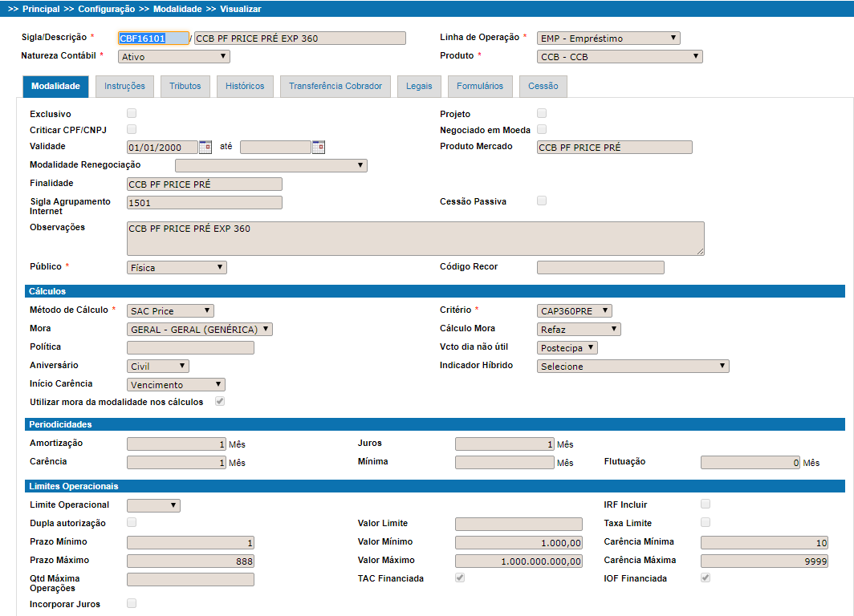Switch to the Transferência Cobrador tab
This screenshot has width=854, height=616.
[335, 87]
